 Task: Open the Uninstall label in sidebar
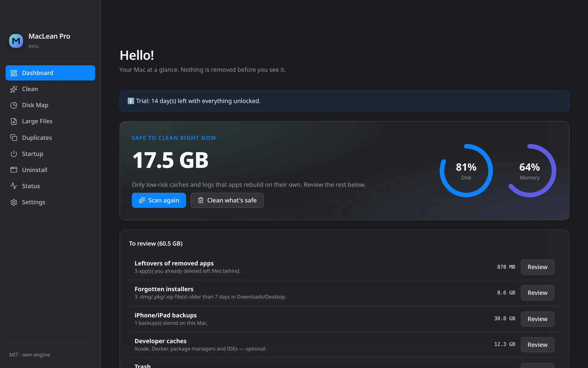point(35,170)
